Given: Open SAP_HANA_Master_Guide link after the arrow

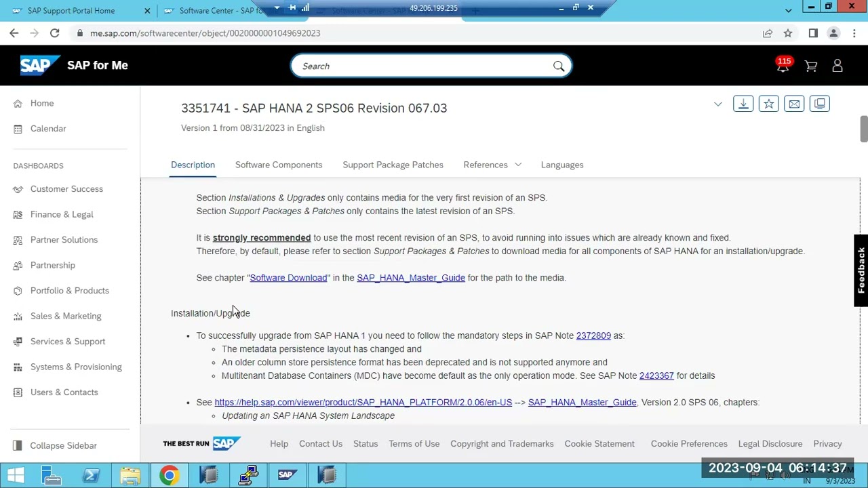Looking at the screenshot, I should 582,403.
